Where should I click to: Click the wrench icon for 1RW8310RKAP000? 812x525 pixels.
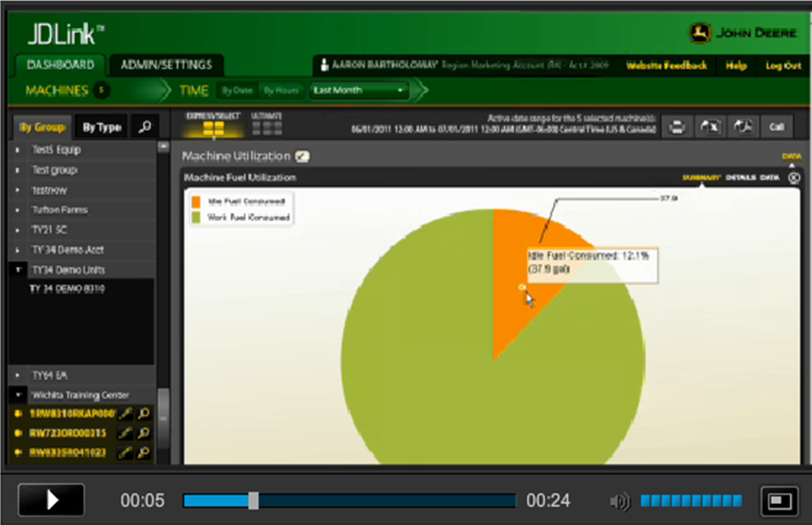click(x=125, y=413)
